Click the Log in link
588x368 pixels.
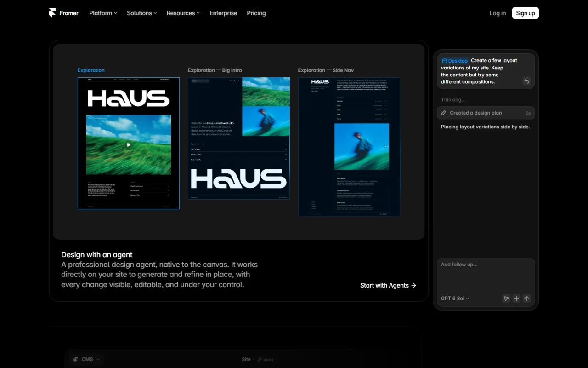(x=498, y=13)
